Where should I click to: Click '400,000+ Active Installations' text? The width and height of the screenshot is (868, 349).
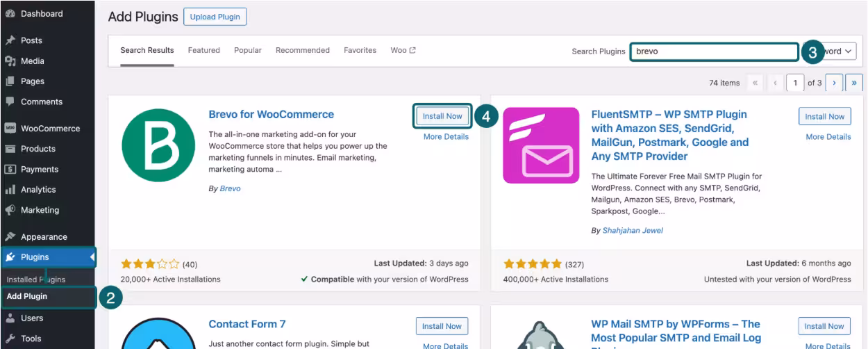[556, 279]
